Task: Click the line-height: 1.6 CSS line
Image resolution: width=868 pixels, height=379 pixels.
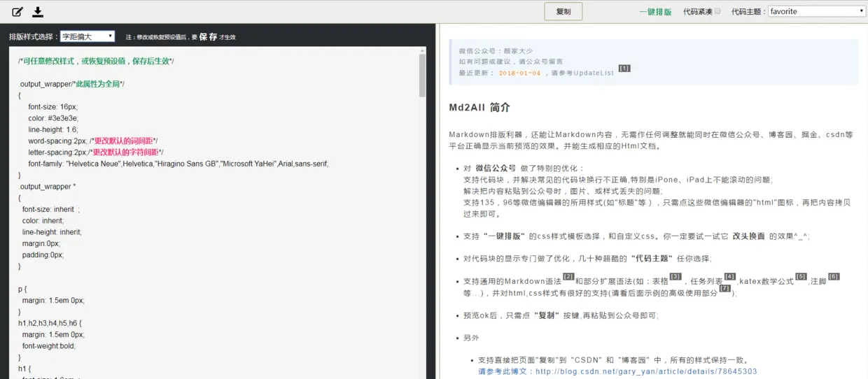Action: pos(53,129)
